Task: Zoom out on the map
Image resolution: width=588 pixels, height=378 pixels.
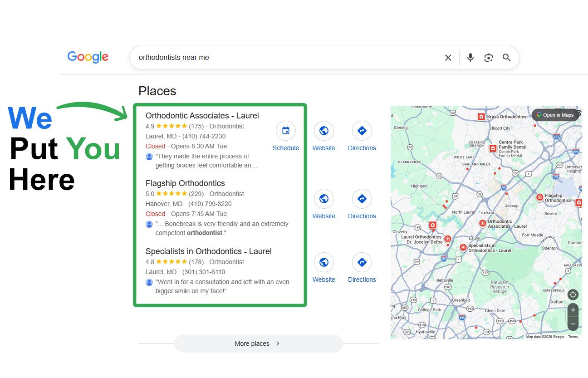Action: pyautogui.click(x=573, y=324)
